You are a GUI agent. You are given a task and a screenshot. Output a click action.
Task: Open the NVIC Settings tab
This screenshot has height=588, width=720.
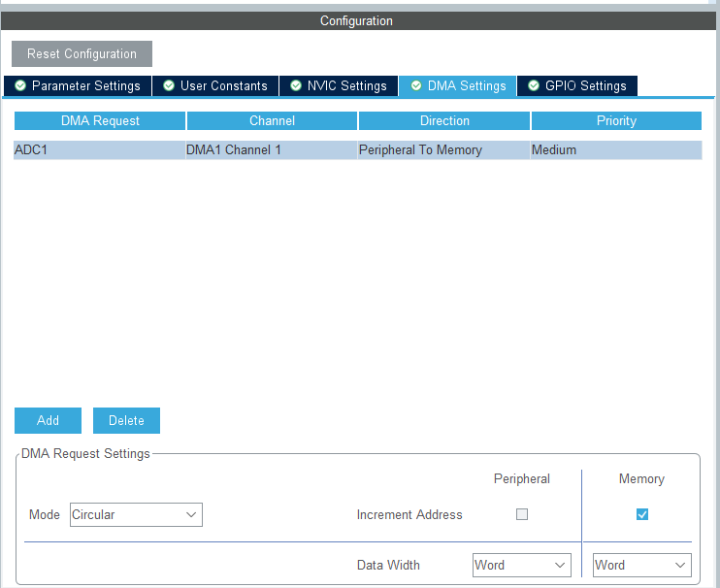tap(339, 85)
